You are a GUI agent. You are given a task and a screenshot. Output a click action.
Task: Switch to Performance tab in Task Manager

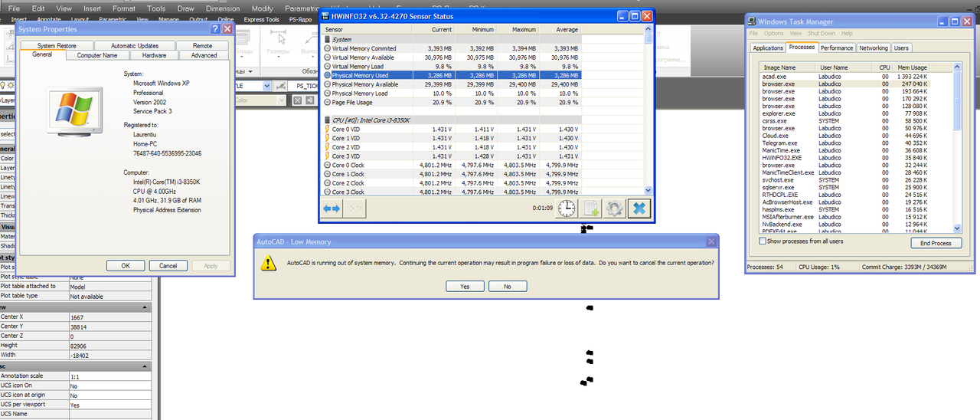[x=837, y=48]
